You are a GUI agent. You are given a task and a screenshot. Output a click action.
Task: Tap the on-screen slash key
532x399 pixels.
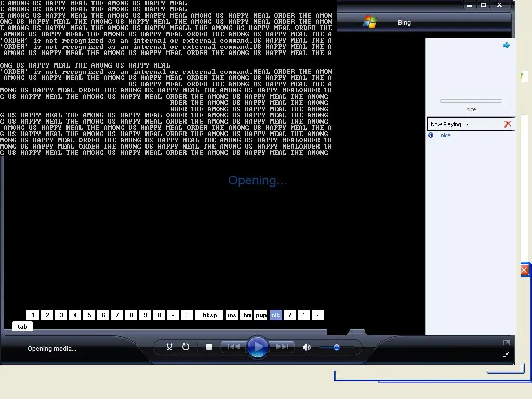290,315
